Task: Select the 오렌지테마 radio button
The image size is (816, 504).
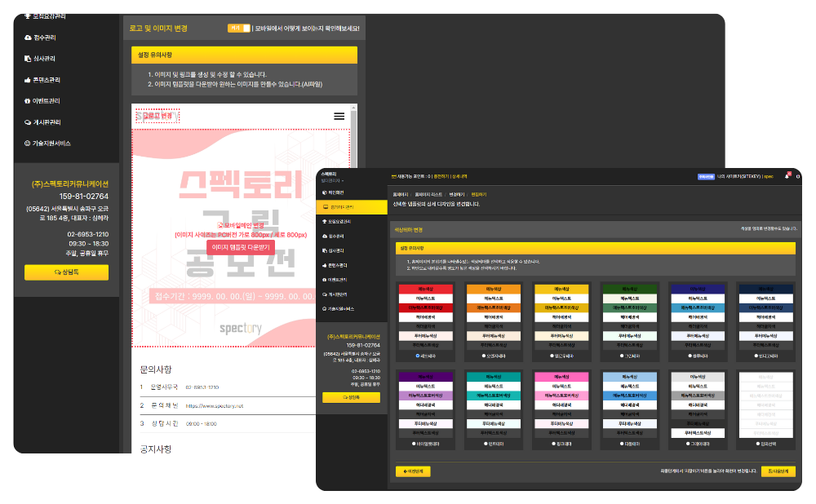Action: pyautogui.click(x=484, y=356)
